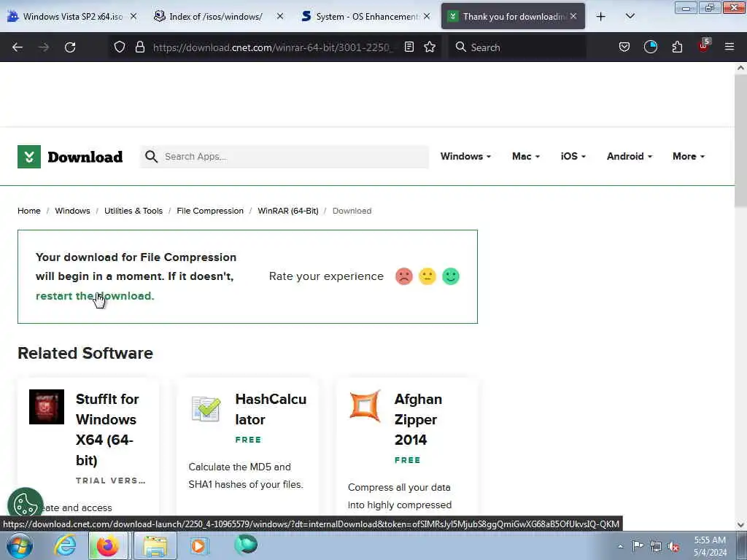Viewport: 747px width, 560px height.
Task: Reload the page with the refresh icon
Action: click(x=70, y=47)
